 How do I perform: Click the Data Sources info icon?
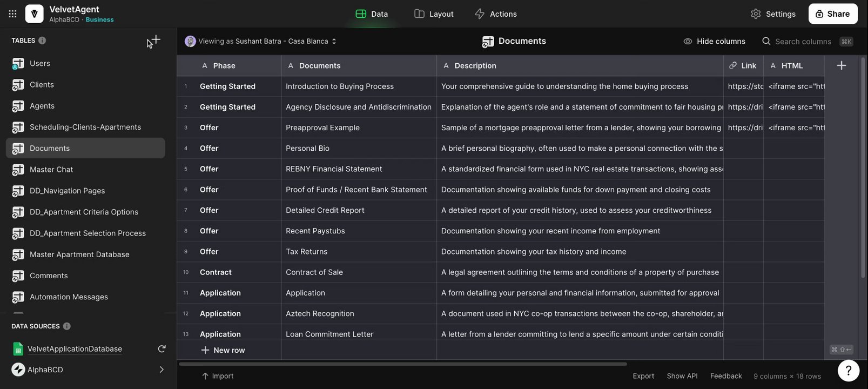67,326
